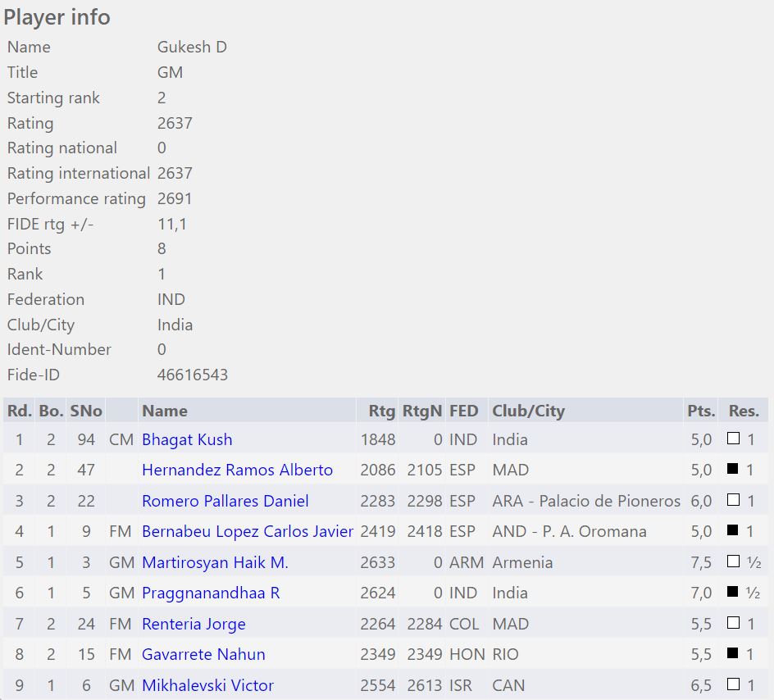The width and height of the screenshot is (774, 700).
Task: Open Praggnanandhaa R player link
Action: [211, 593]
